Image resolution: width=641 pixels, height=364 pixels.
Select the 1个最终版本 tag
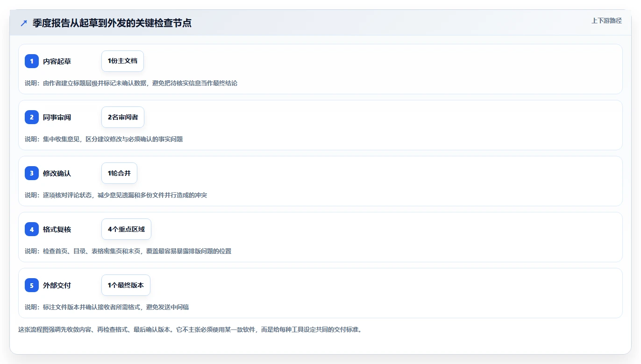(126, 285)
